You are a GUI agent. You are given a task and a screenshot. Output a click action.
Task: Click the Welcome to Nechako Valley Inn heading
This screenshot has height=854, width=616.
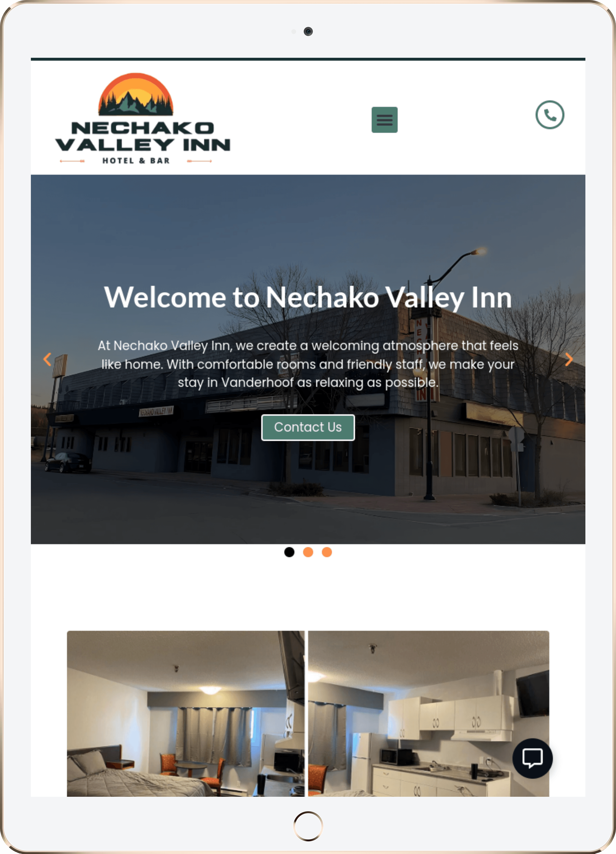click(x=308, y=297)
